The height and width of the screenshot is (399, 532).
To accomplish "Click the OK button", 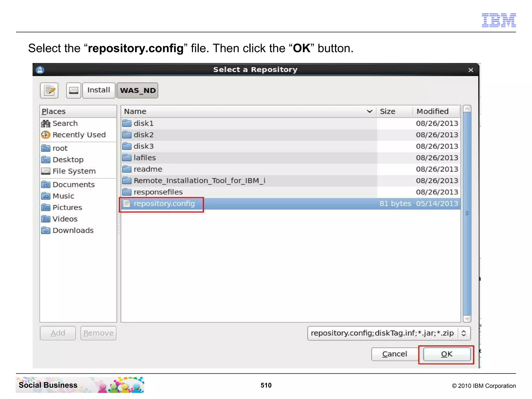I will point(447,354).
